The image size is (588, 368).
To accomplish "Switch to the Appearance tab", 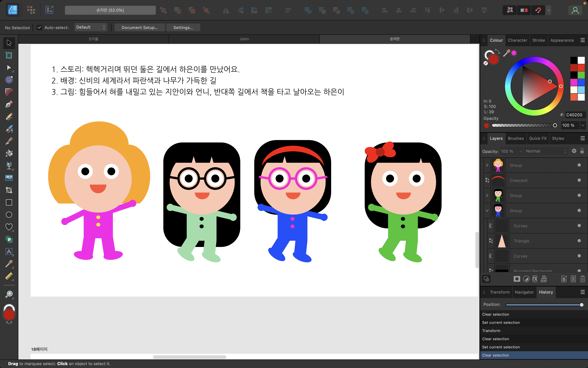I will (x=562, y=40).
